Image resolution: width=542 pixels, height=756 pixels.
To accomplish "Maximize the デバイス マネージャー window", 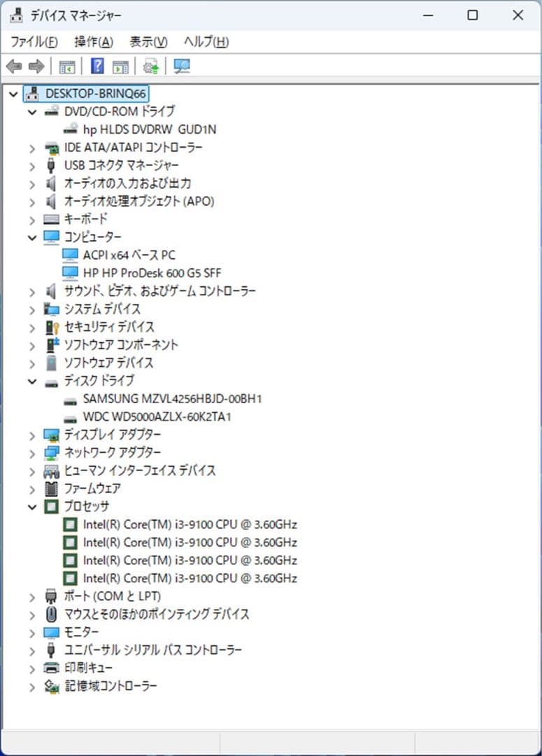I will pyautogui.click(x=473, y=15).
